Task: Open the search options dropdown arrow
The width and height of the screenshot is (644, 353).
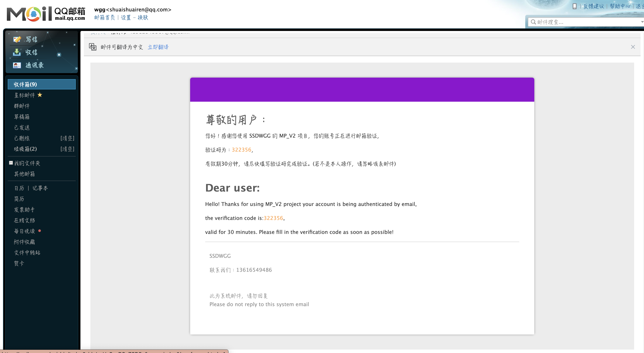Action: (x=642, y=22)
